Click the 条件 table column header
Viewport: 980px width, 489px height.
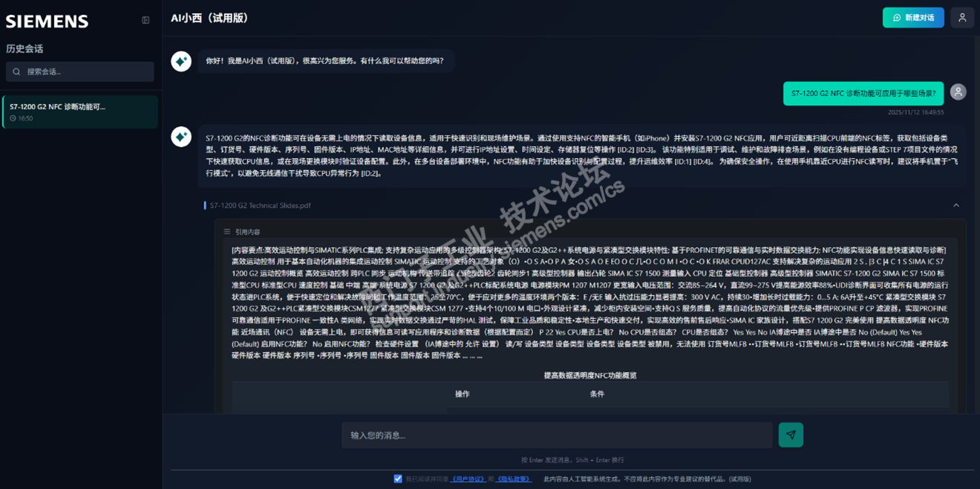coord(597,394)
